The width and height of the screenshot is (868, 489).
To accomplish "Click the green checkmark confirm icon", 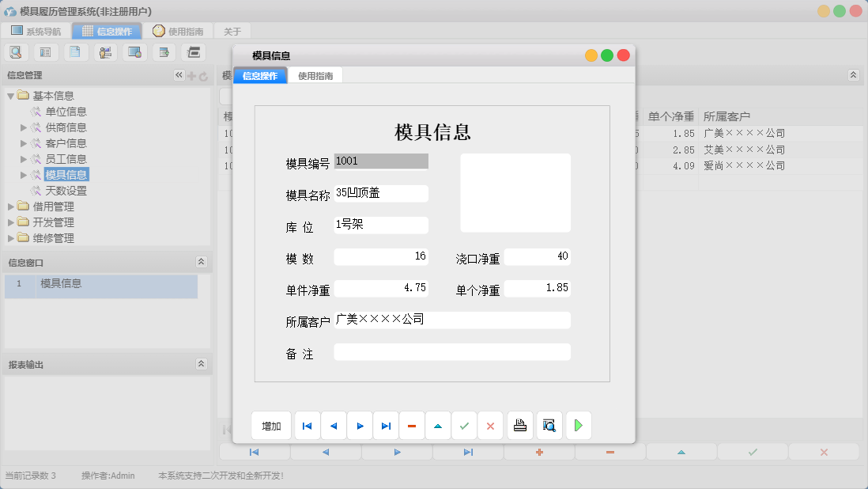I will (464, 425).
